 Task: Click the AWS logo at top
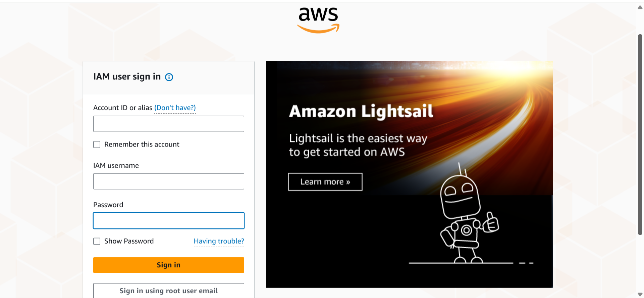pos(318,20)
